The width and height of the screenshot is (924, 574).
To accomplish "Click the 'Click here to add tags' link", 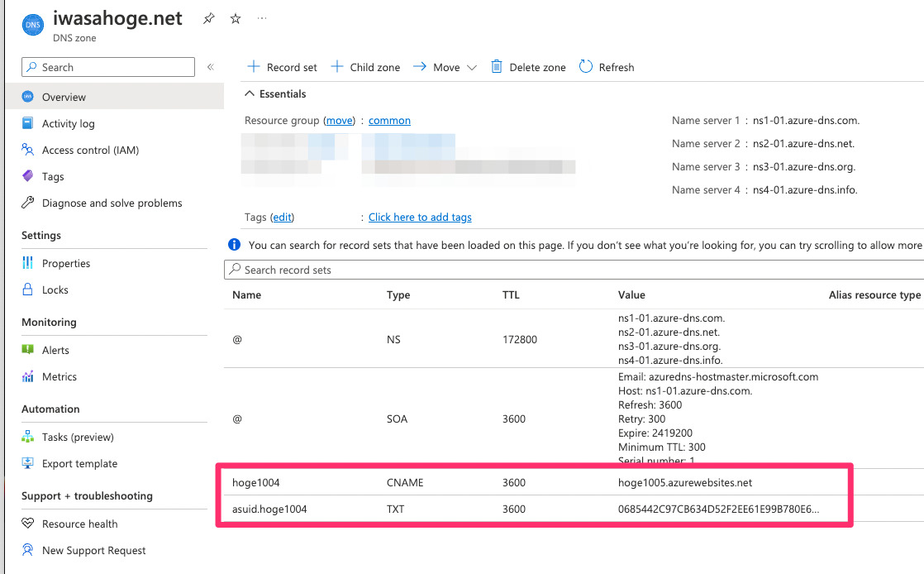I will 420,217.
